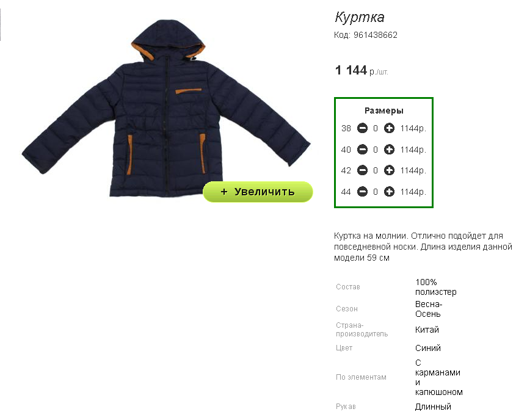Open the jacket product photo
516x420 pixels.
[166, 109]
